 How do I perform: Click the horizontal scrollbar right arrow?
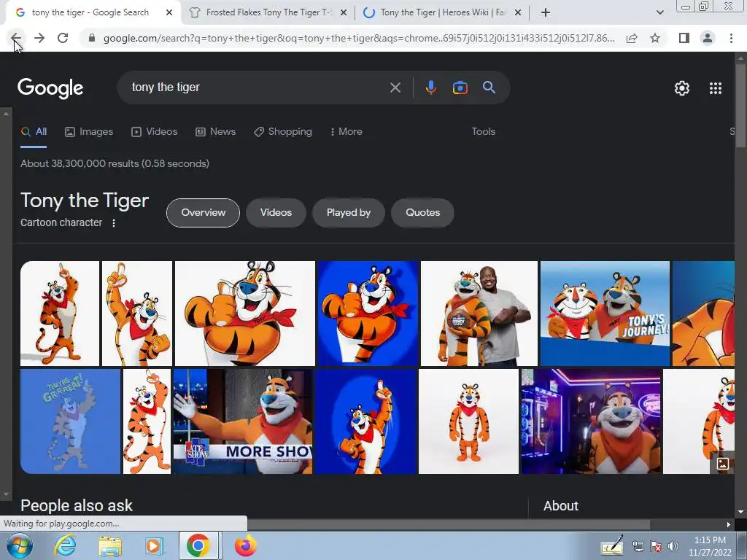(729, 524)
